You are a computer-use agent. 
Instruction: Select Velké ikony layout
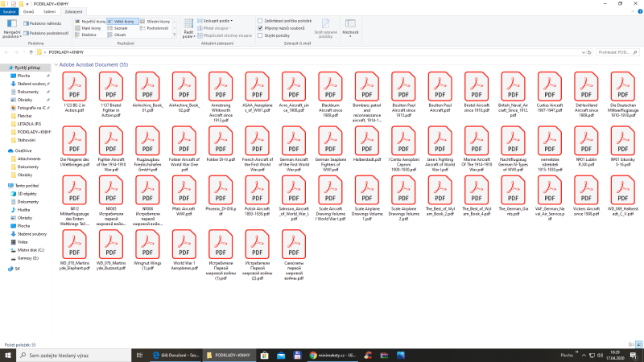pos(122,22)
